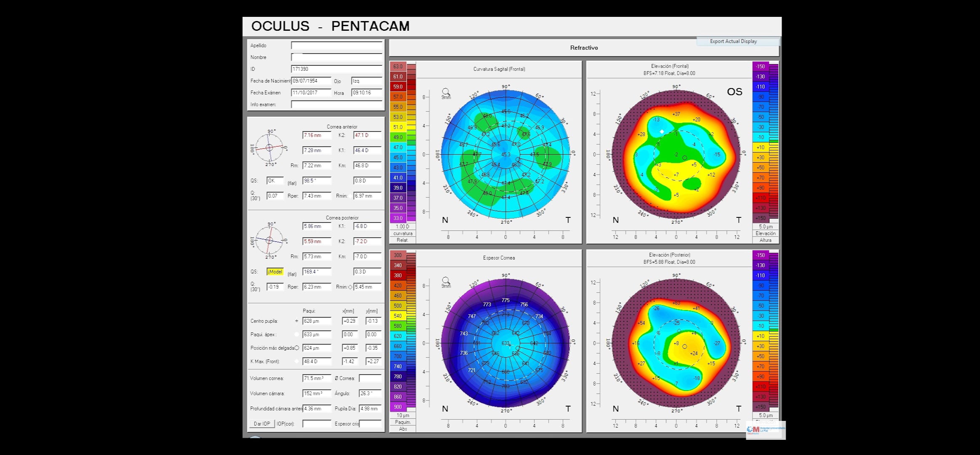Click the white dot marker beside Paqui. ápex

pos(296,335)
